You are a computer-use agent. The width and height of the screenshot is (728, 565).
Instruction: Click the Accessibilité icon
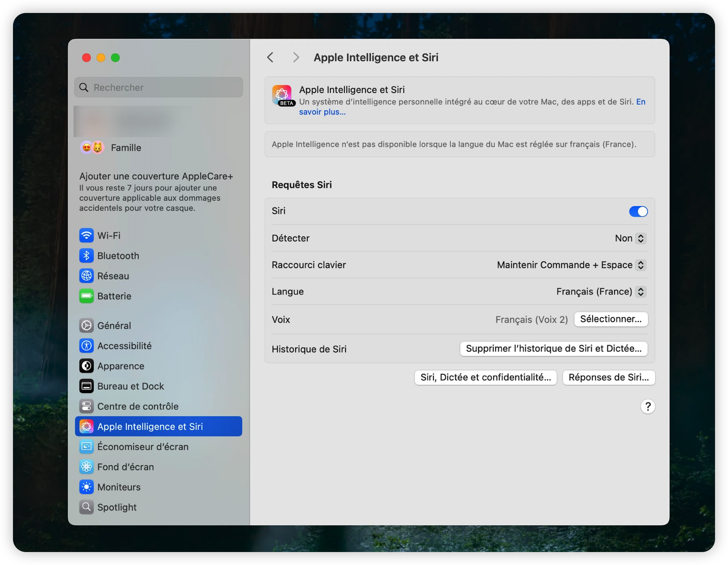[x=86, y=346]
